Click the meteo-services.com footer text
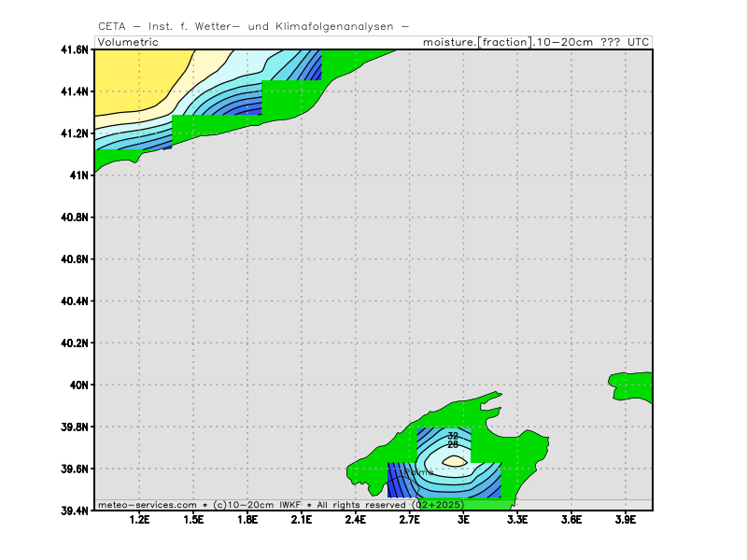Image resolution: width=747 pixels, height=560 pixels. [148, 505]
